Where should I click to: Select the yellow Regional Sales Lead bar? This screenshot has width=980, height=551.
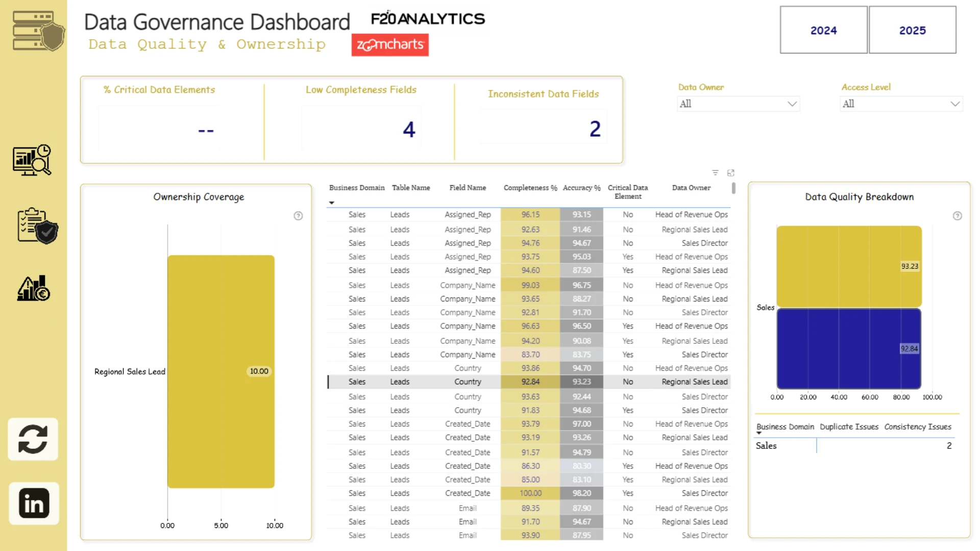click(x=221, y=371)
